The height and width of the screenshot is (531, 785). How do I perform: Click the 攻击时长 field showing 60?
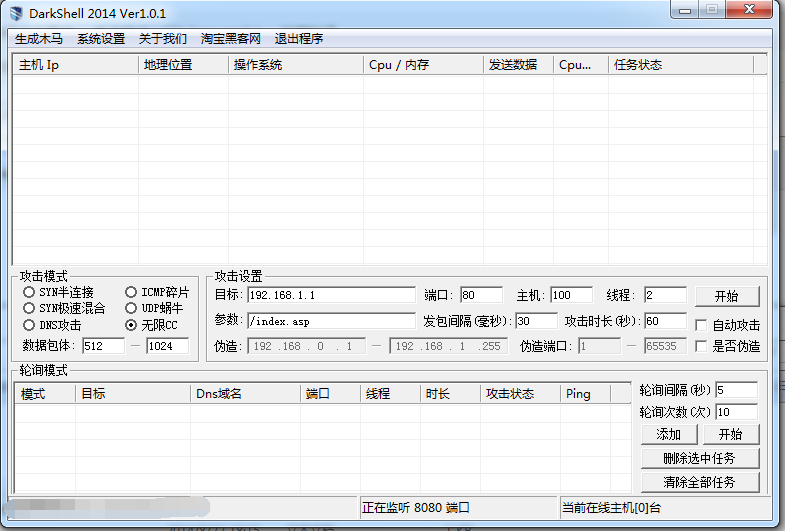[665, 321]
